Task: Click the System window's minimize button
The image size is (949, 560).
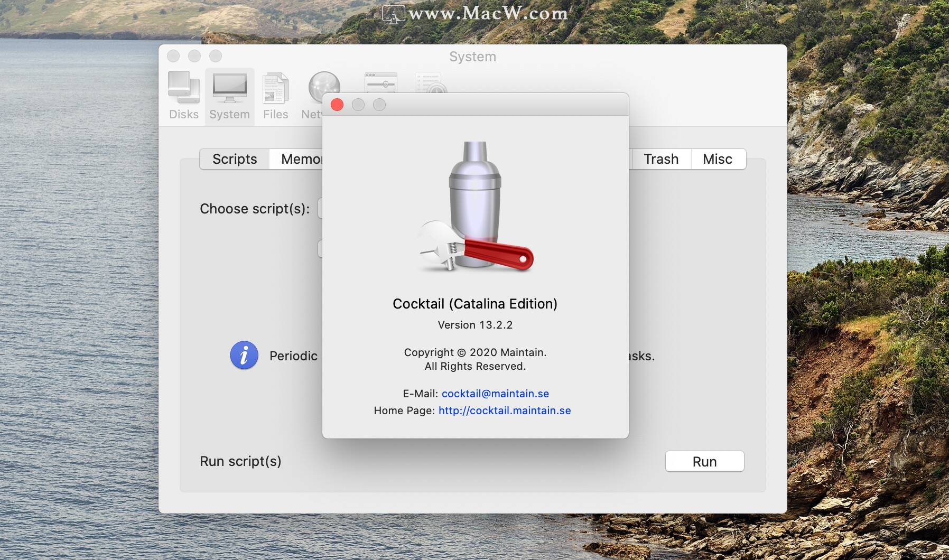Action: click(x=194, y=56)
